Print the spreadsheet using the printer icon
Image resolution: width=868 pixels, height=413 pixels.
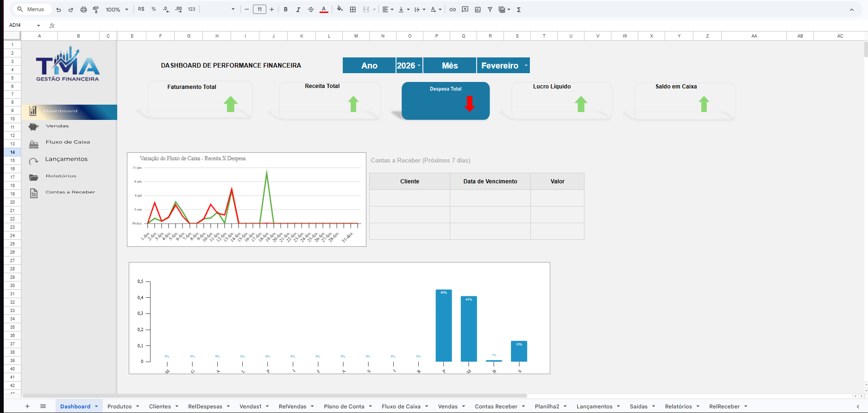click(x=83, y=9)
